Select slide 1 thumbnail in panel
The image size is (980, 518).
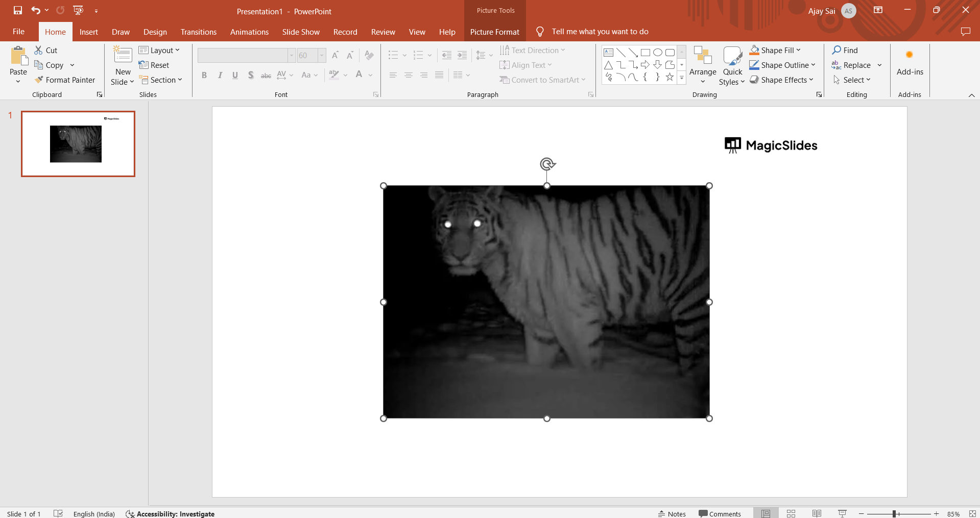click(78, 144)
